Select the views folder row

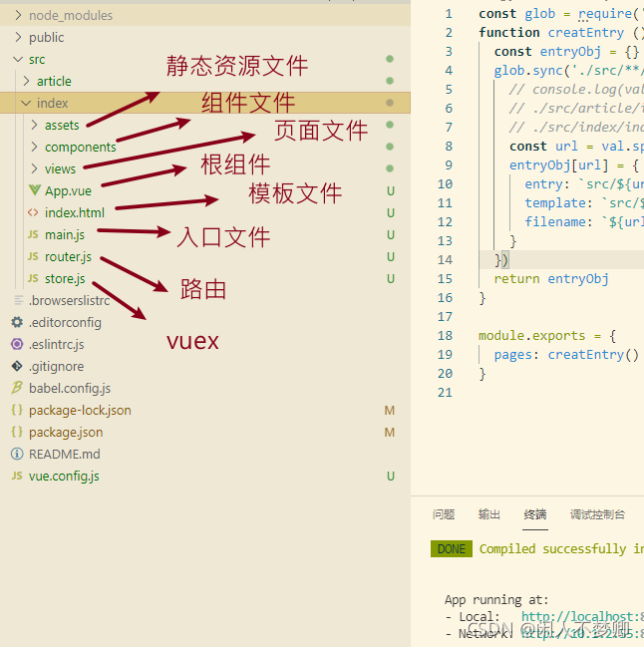tap(205, 168)
